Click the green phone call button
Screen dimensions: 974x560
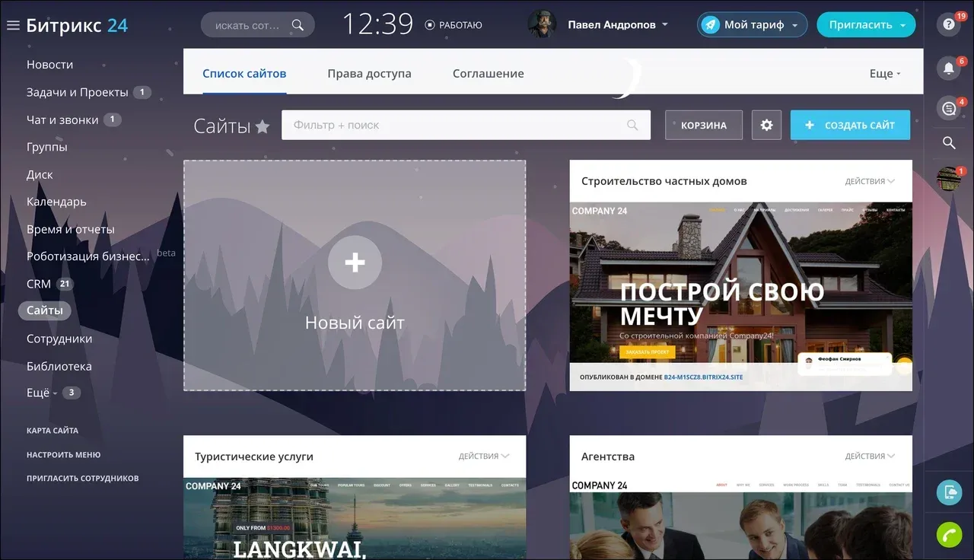coord(949,534)
